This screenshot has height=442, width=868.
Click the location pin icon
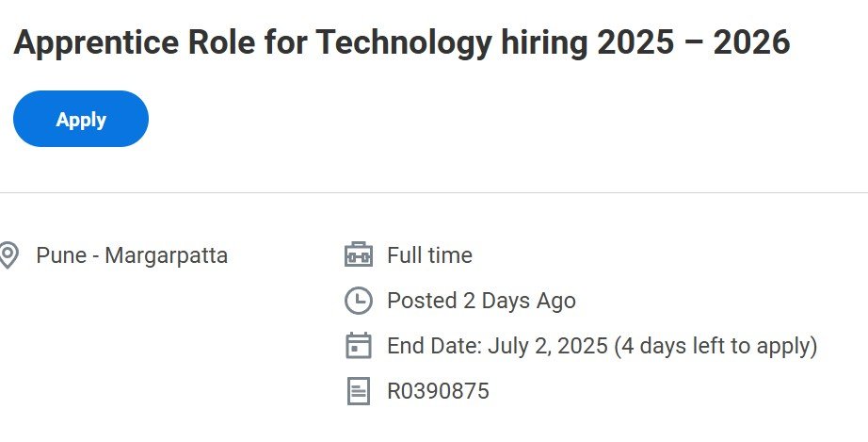coord(8,255)
